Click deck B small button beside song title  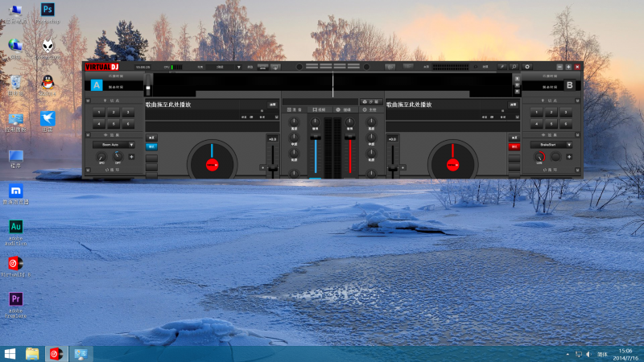(x=513, y=105)
